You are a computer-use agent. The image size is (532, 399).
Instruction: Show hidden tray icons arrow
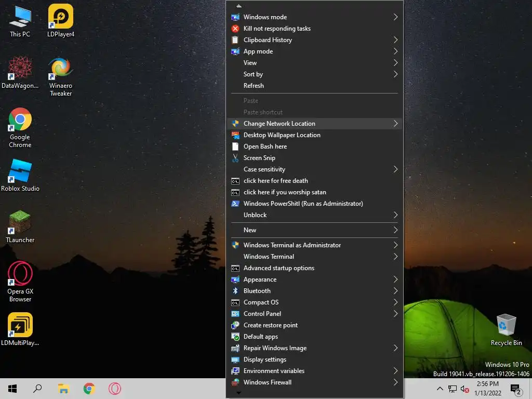pyautogui.click(x=440, y=389)
